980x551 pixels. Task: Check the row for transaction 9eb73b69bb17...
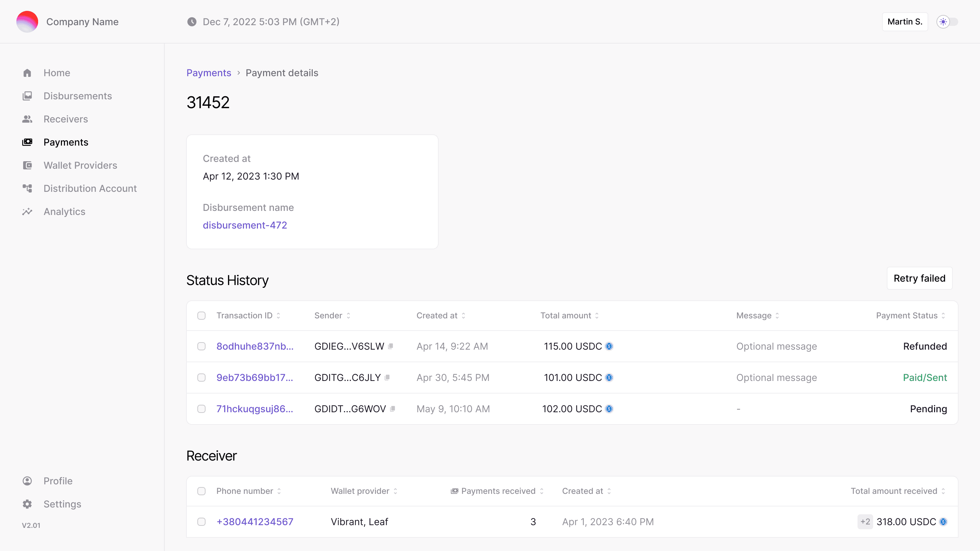coord(202,378)
